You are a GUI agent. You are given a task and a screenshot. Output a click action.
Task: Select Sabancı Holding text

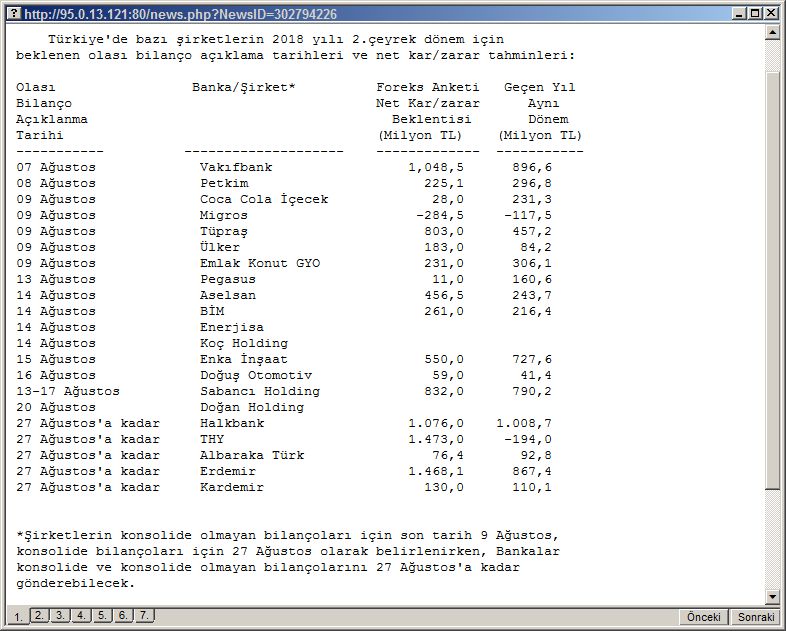pos(260,391)
